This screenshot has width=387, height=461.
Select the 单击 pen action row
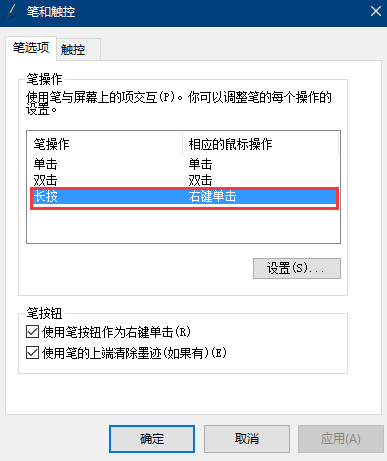[x=183, y=164]
